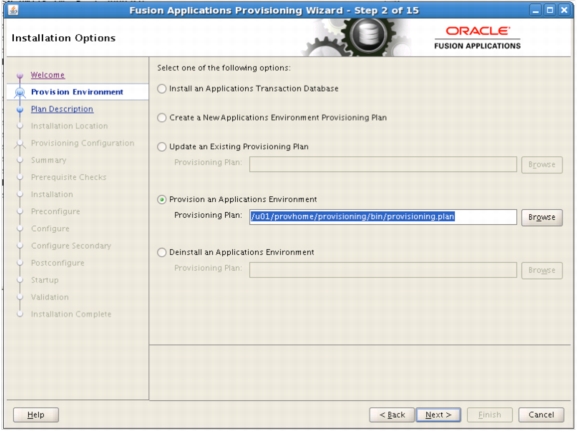
Task: Select Create a New Applications Environment Provisioning Plan
Action: pos(162,118)
